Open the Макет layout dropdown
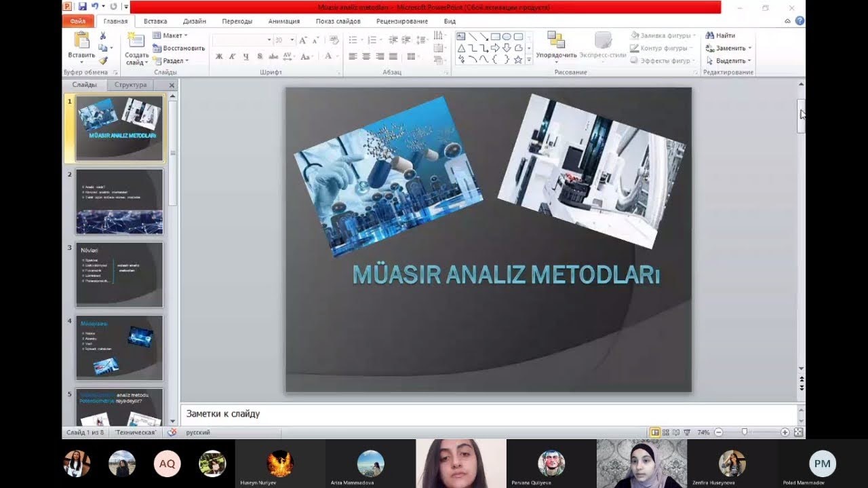This screenshot has width=868, height=488. [171, 35]
